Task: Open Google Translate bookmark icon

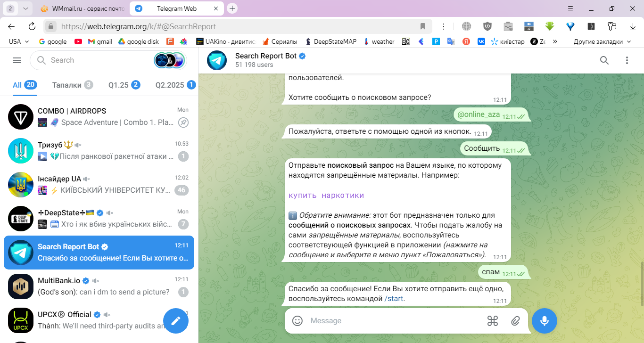Action: pyautogui.click(x=451, y=41)
